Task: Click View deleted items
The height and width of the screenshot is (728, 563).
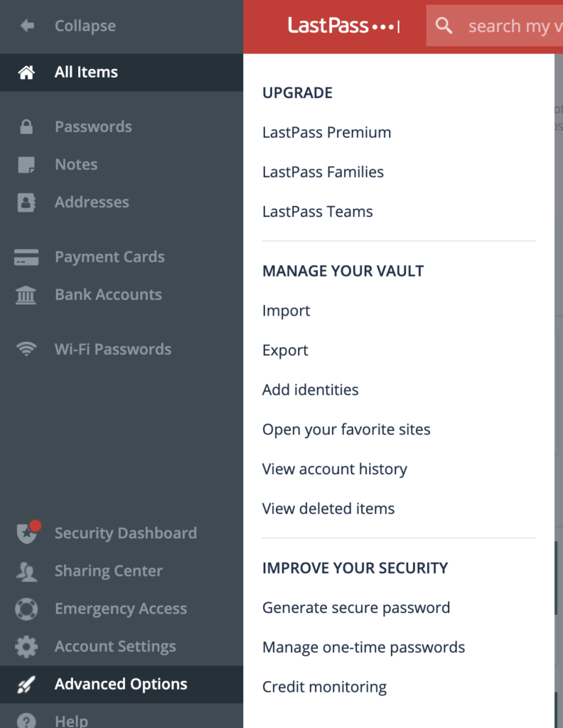Action: coord(328,509)
